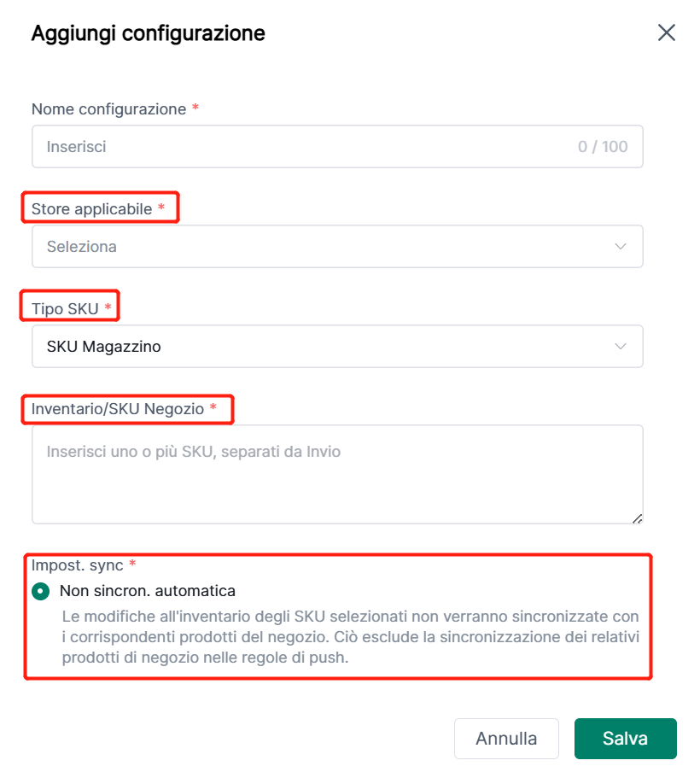Click the Inventario/SKU Negozio label
The height and width of the screenshot is (772, 700).
pos(117,409)
